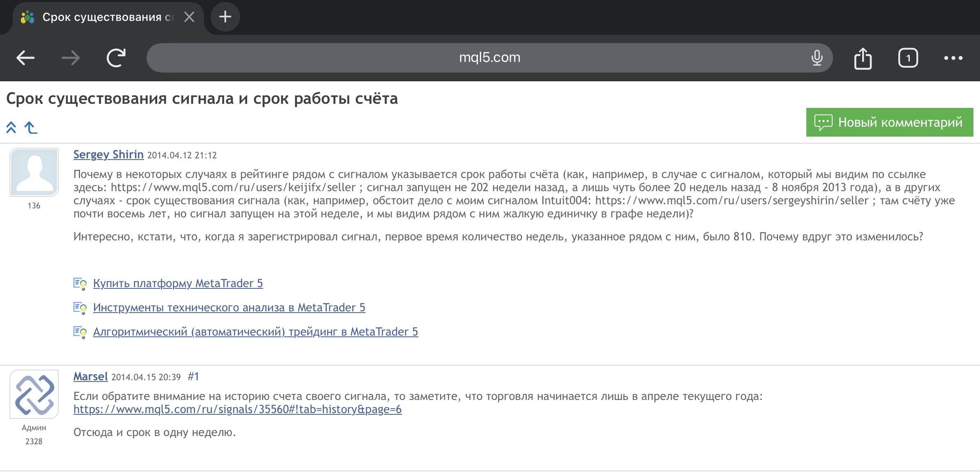The image size is (980, 473).
Task: Open the Инструменты технического анализа link
Action: pyautogui.click(x=229, y=308)
